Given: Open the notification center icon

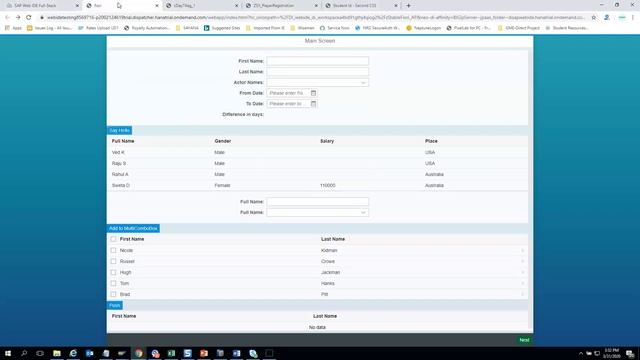Looking at the screenshot, I should point(630,353).
